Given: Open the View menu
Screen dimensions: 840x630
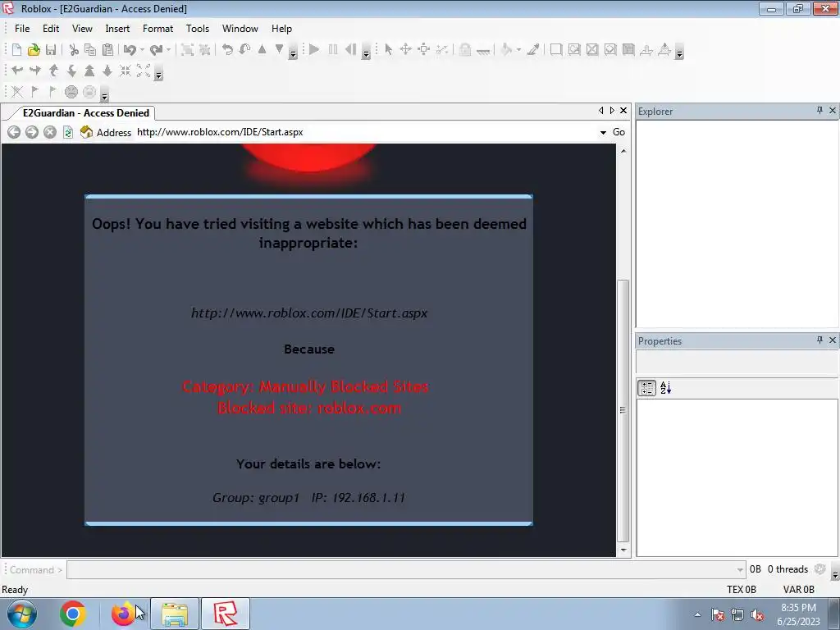Looking at the screenshot, I should 82,29.
